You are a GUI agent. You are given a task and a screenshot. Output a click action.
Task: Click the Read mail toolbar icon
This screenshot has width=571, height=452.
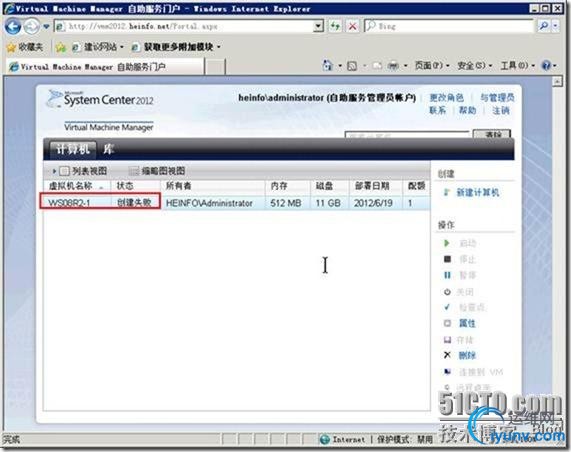377,66
